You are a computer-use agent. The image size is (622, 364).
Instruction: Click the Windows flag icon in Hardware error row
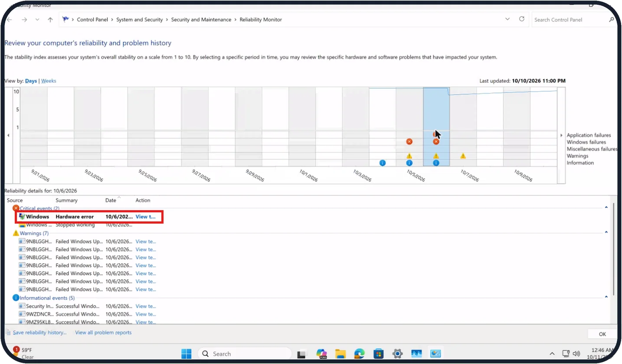(x=22, y=216)
